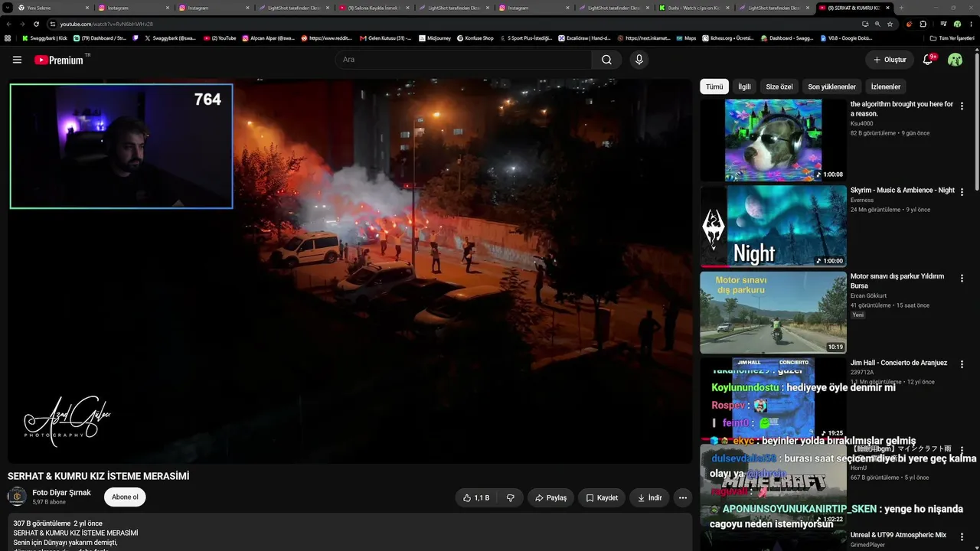Select the Son yüklenenler filter chip
The width and height of the screenshot is (980, 551).
coord(832,86)
